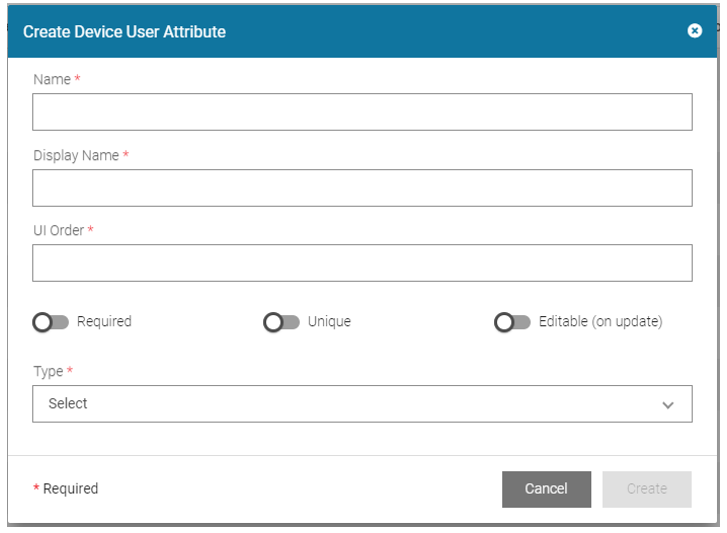727x533 pixels.
Task: Close the Create Device User Attribute dialog
Action: pos(695,31)
